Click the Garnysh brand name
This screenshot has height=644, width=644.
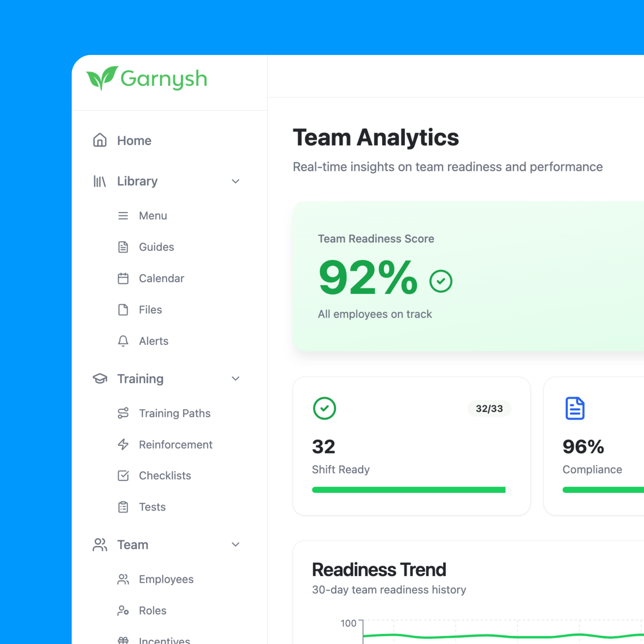tap(164, 79)
